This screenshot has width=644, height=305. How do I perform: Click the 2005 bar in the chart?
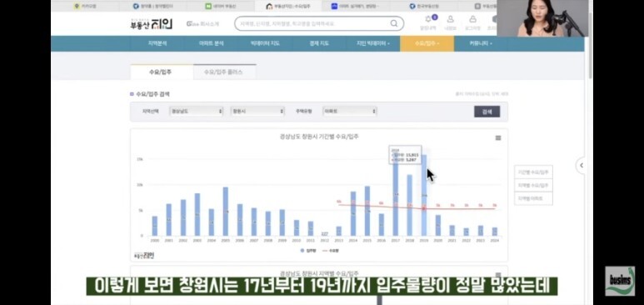[x=226, y=212]
